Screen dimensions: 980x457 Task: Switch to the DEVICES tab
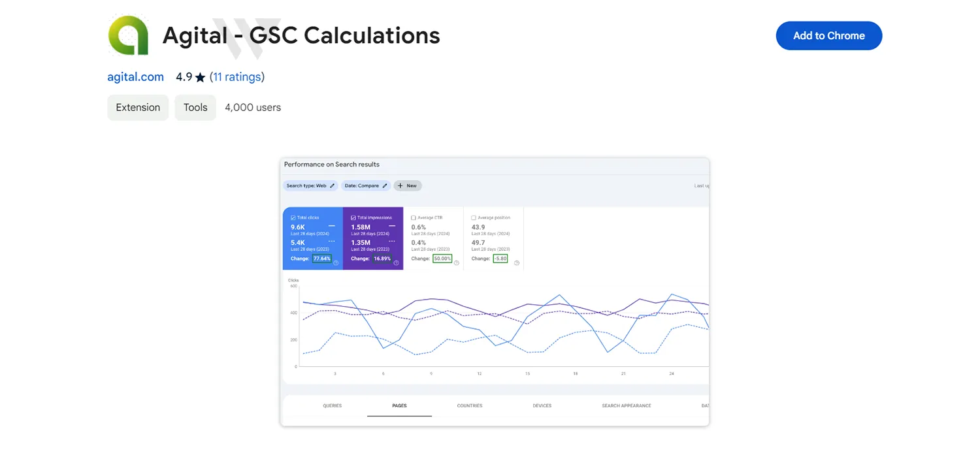pyautogui.click(x=542, y=405)
